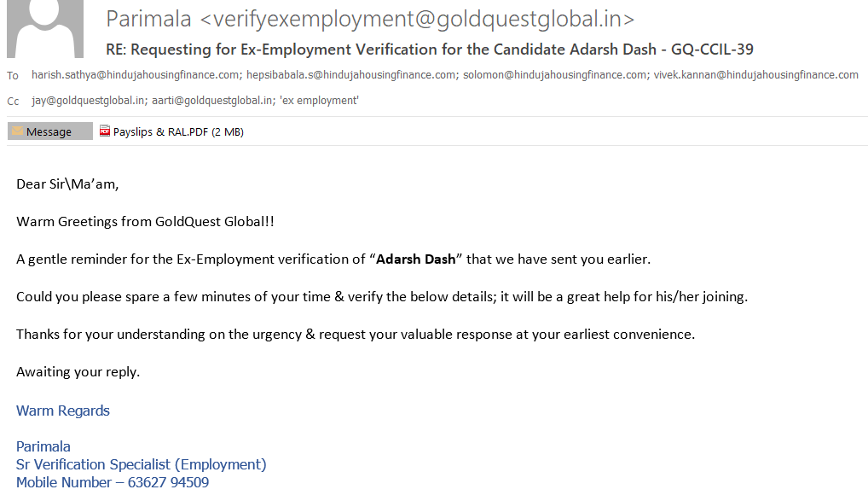Click the vivek.kannan@hindujahousingfinance.com address
Screen dimensions: 868x501
(755, 75)
